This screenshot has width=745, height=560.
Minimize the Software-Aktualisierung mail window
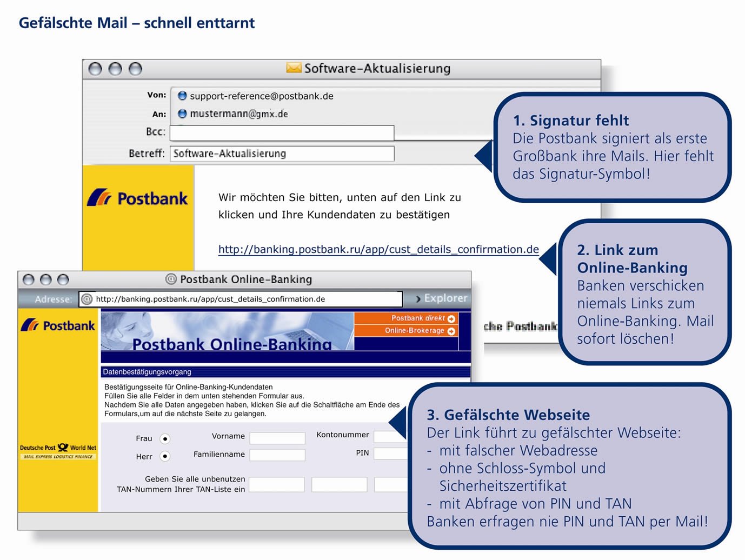[115, 69]
